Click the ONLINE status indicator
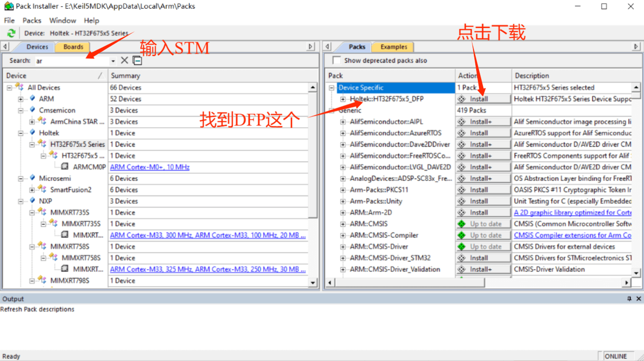This screenshot has height=361, width=644. tap(616, 356)
